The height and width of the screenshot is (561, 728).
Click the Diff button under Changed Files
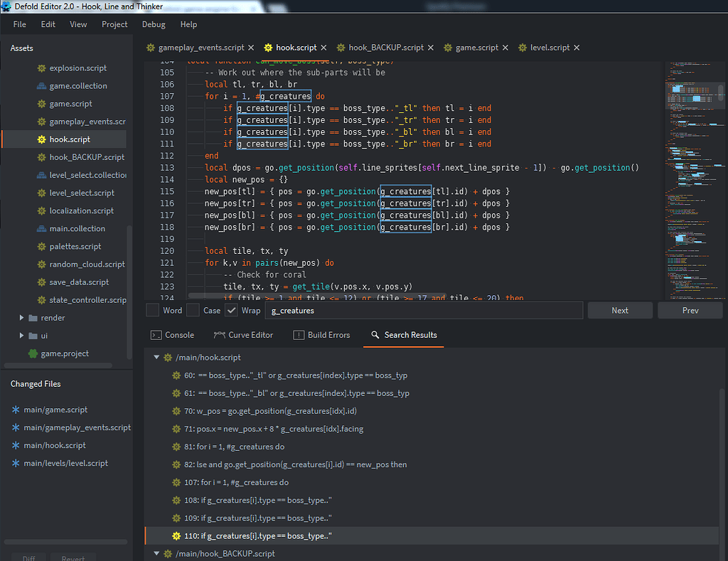point(28,557)
